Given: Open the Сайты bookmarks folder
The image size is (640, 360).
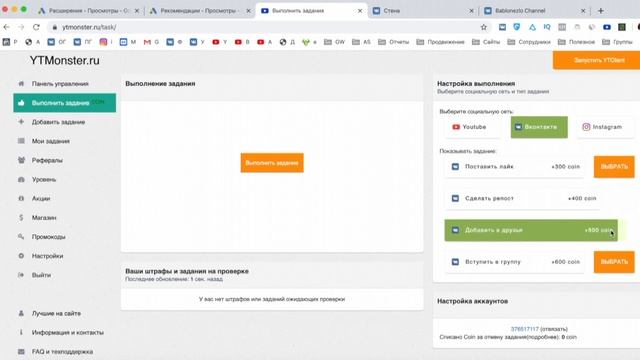Looking at the screenshot, I should point(486,42).
